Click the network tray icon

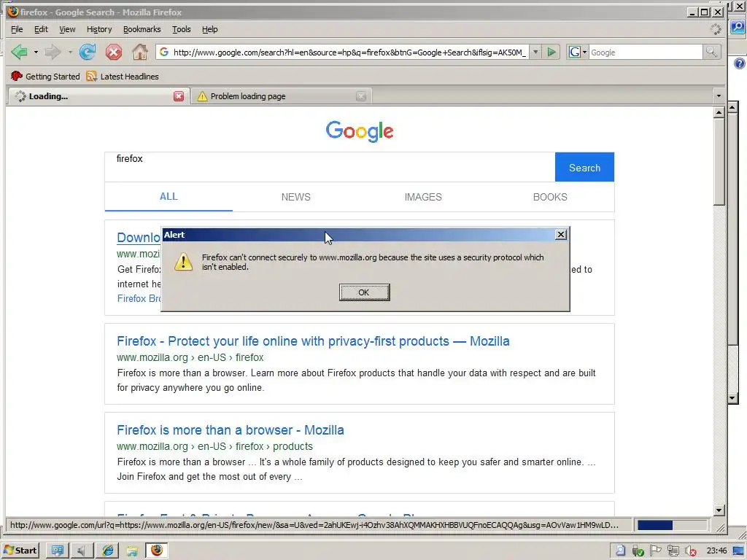(x=673, y=551)
